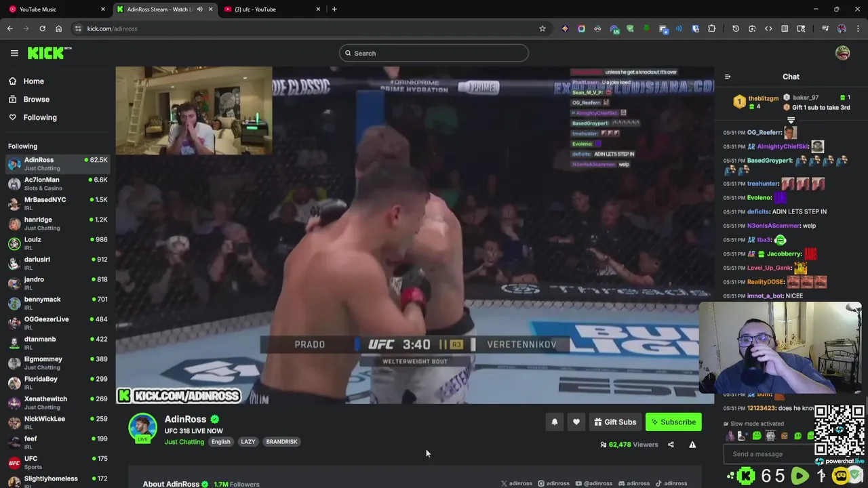Go back in browser history
The image size is (868, 488).
10,28
